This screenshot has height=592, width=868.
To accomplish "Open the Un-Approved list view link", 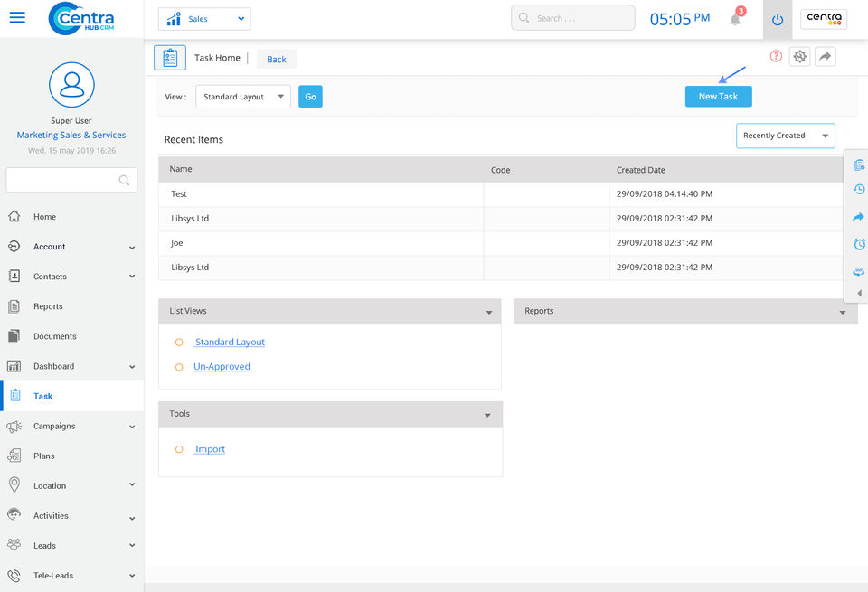I will click(x=222, y=366).
